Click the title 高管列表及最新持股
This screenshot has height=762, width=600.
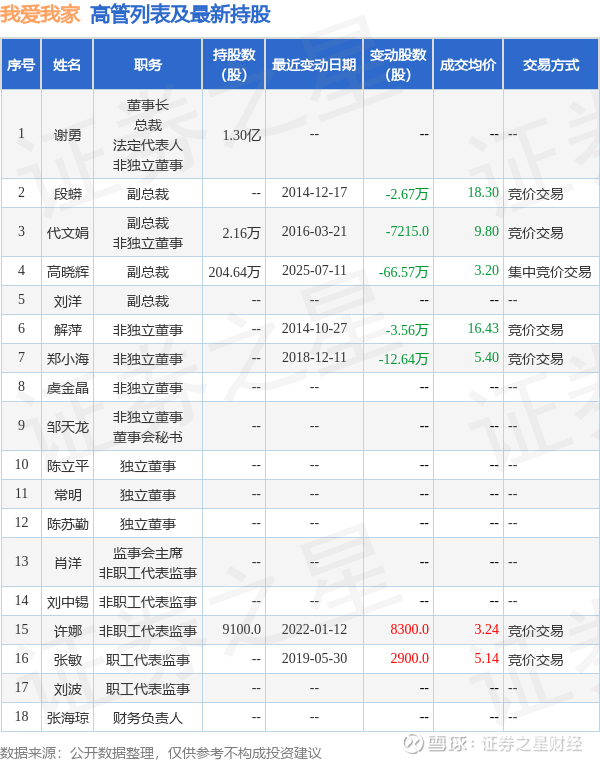(x=180, y=14)
